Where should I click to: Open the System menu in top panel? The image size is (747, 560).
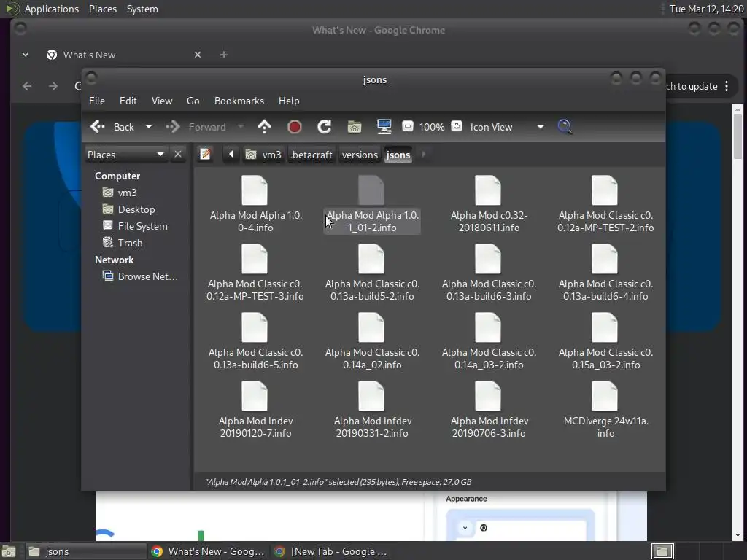pos(142,9)
